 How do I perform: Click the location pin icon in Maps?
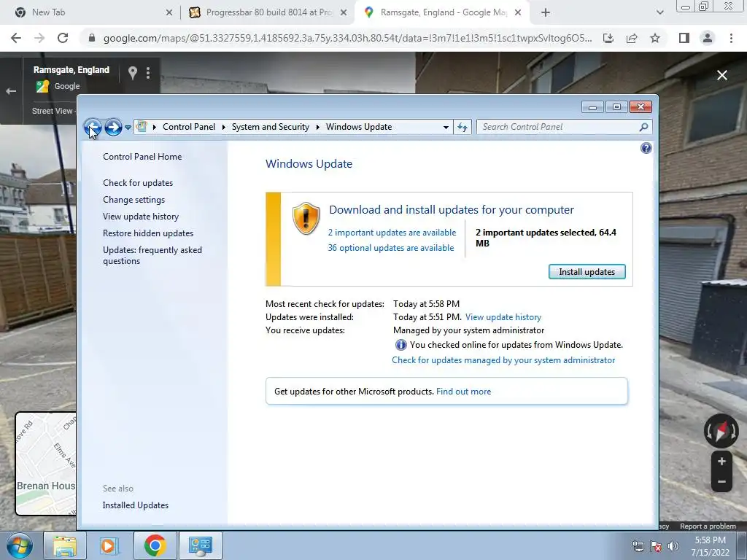tap(133, 73)
